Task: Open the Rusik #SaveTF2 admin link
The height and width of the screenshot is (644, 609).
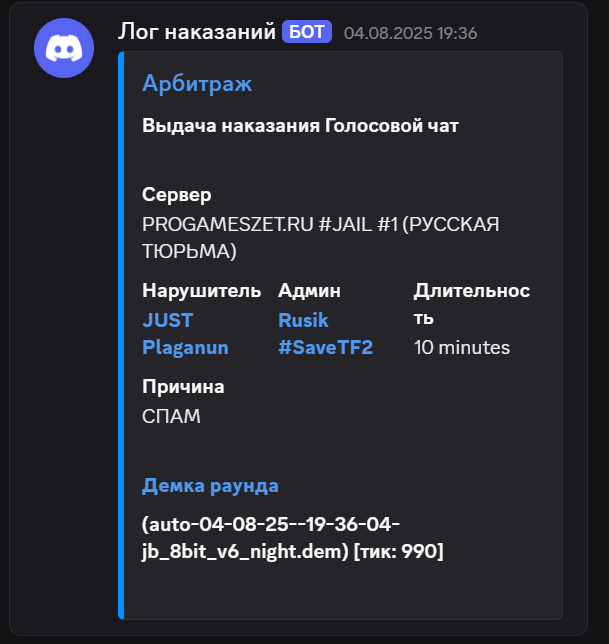Action: [x=326, y=334]
